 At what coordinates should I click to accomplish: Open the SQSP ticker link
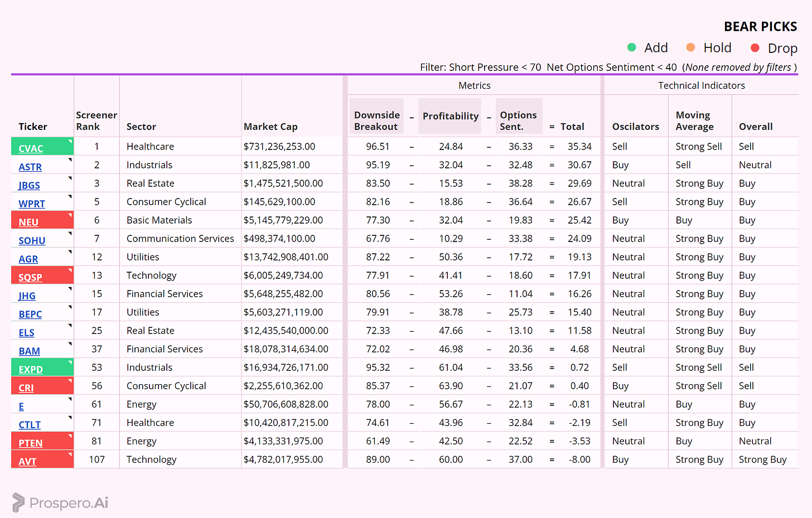click(x=30, y=277)
